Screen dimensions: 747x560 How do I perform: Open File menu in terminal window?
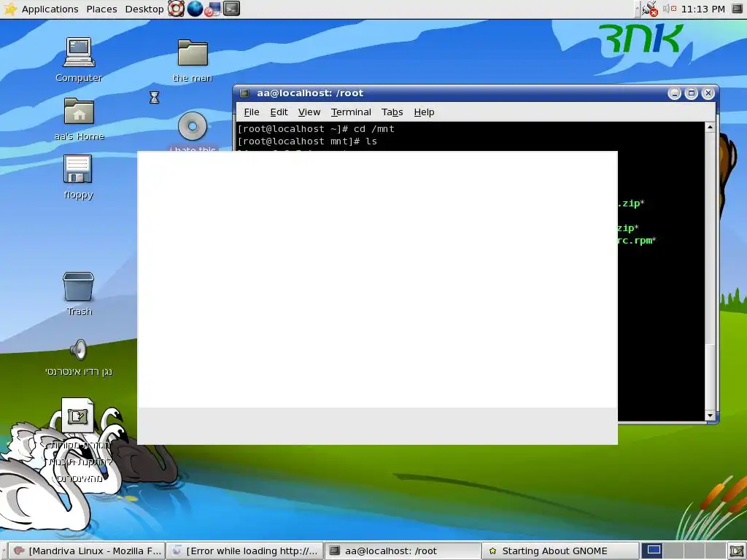coord(252,112)
